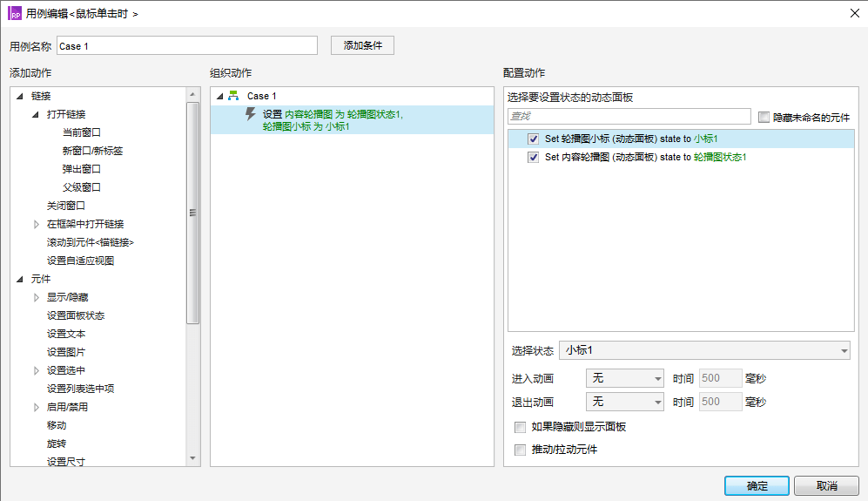Select 父级窗口 action

81,187
